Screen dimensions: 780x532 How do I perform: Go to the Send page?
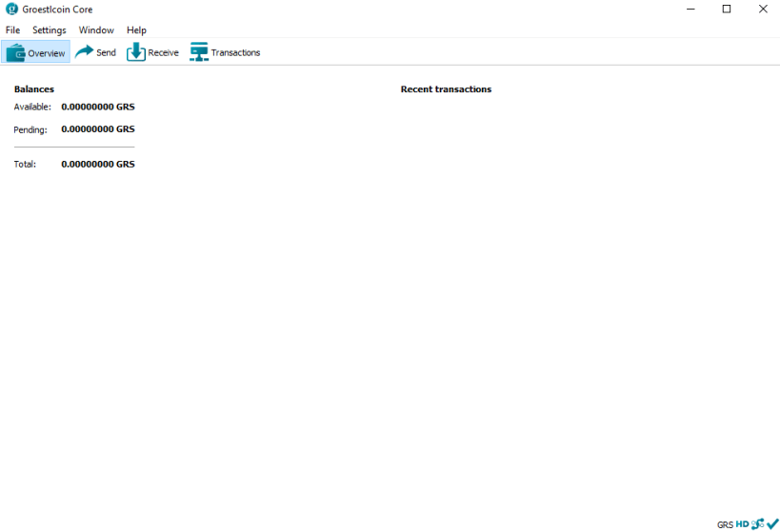pyautogui.click(x=95, y=52)
